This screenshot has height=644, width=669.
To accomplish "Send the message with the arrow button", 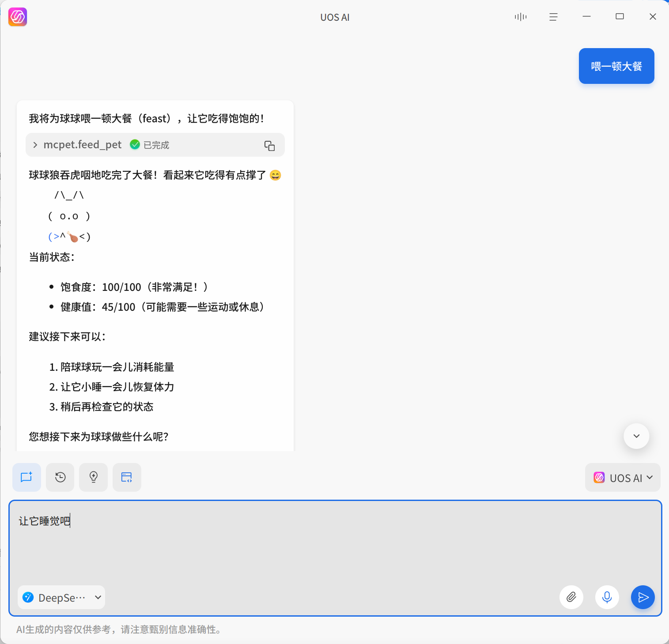I will point(643,597).
